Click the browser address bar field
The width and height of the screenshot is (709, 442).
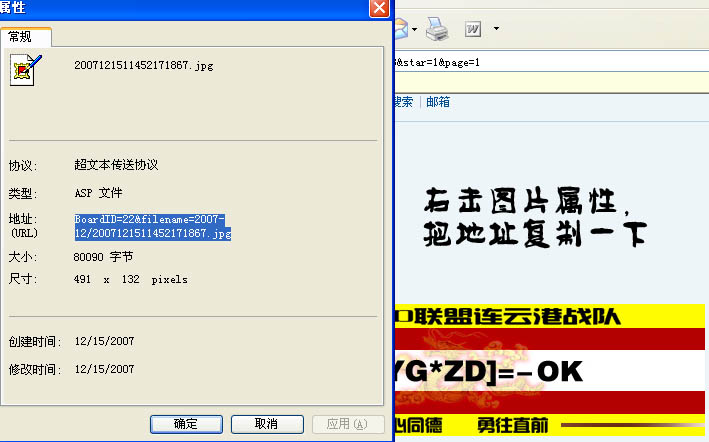(550, 63)
